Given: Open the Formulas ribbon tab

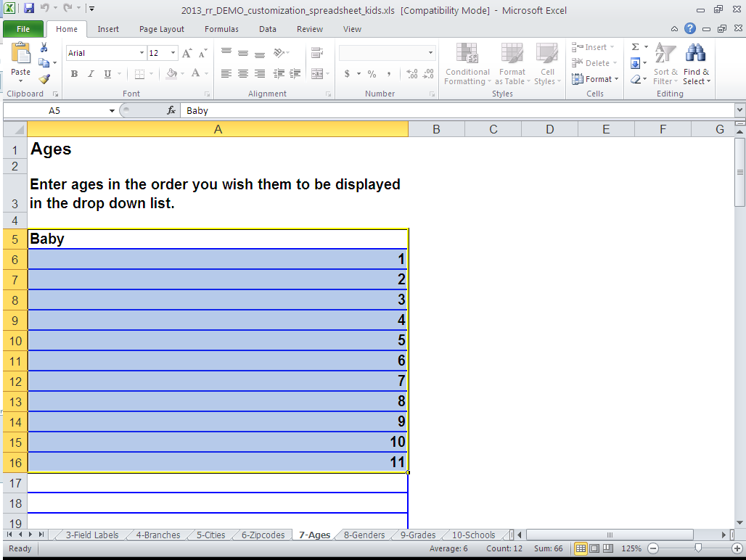Looking at the screenshot, I should pyautogui.click(x=221, y=29).
